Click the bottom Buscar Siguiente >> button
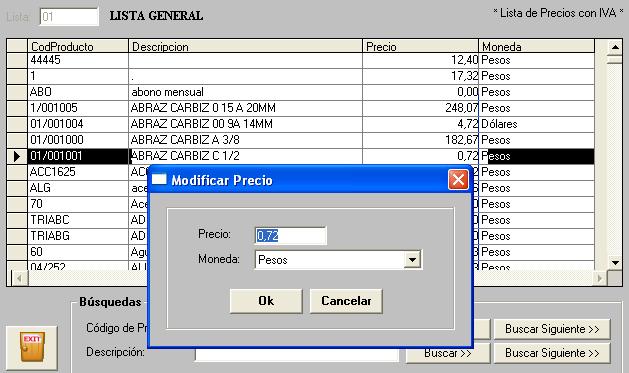The image size is (629, 373). [x=552, y=353]
